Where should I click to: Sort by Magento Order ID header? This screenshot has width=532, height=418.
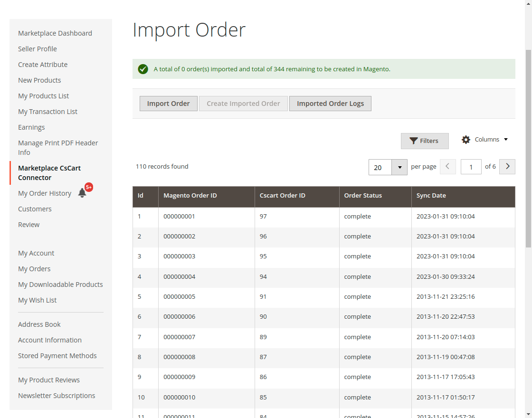point(207,197)
